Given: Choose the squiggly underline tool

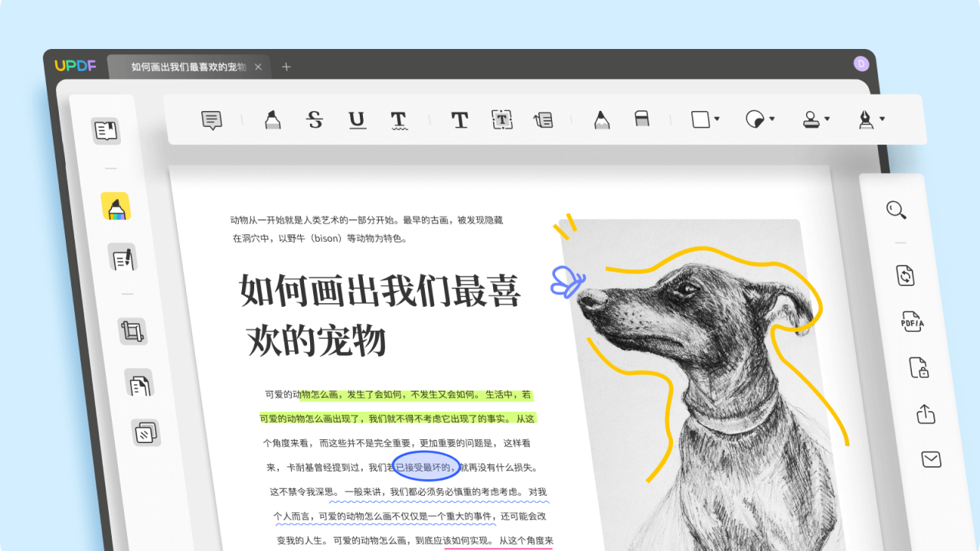Looking at the screenshot, I should tap(397, 120).
